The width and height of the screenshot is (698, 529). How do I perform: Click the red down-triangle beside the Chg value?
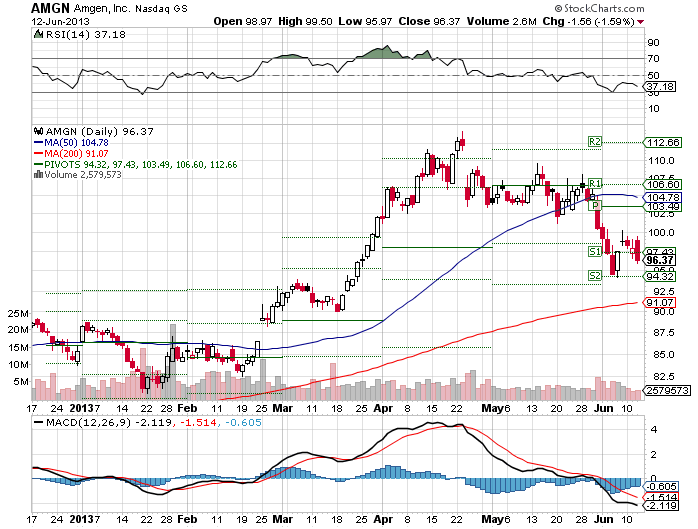click(x=641, y=22)
